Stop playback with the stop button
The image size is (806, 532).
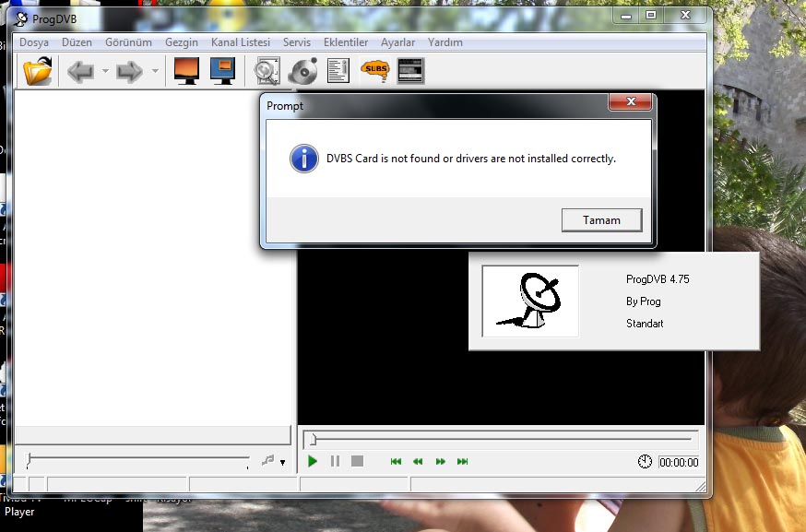tap(357, 461)
